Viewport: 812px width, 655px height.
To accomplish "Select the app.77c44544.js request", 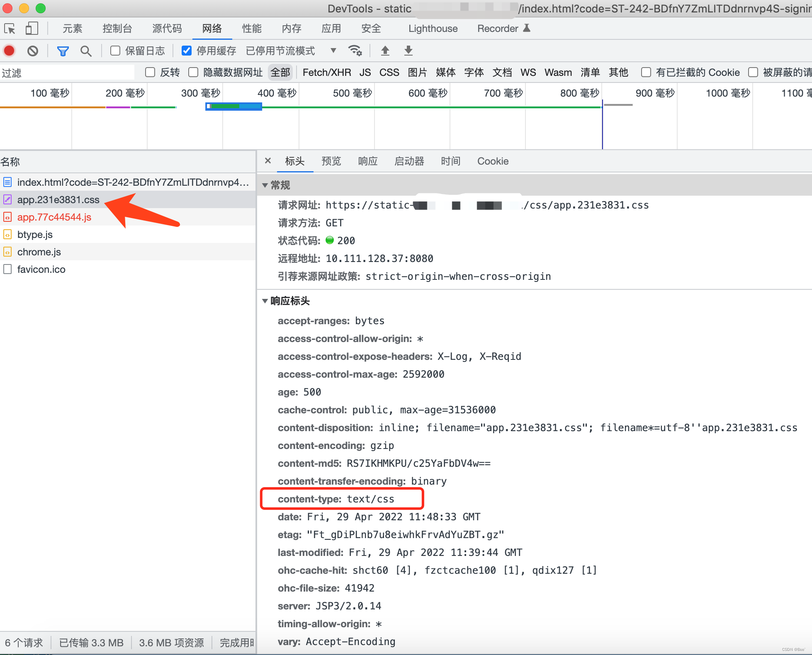I will click(54, 217).
